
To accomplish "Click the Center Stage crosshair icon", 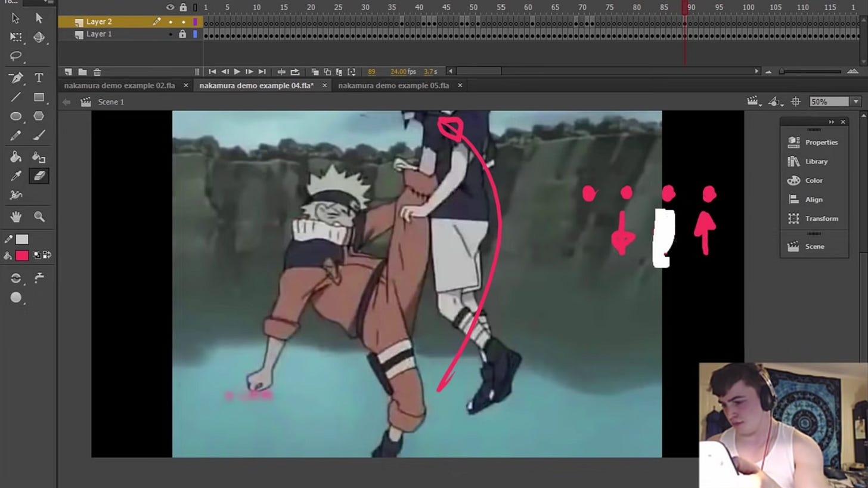I will tap(795, 102).
